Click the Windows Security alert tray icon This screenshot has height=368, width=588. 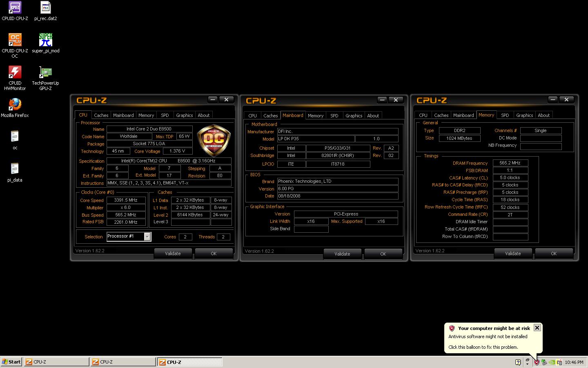[x=537, y=362]
